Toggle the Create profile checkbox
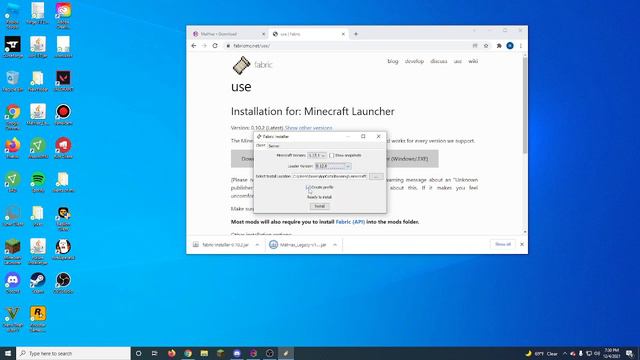Image resolution: width=640 pixels, height=360 pixels. [x=308, y=187]
